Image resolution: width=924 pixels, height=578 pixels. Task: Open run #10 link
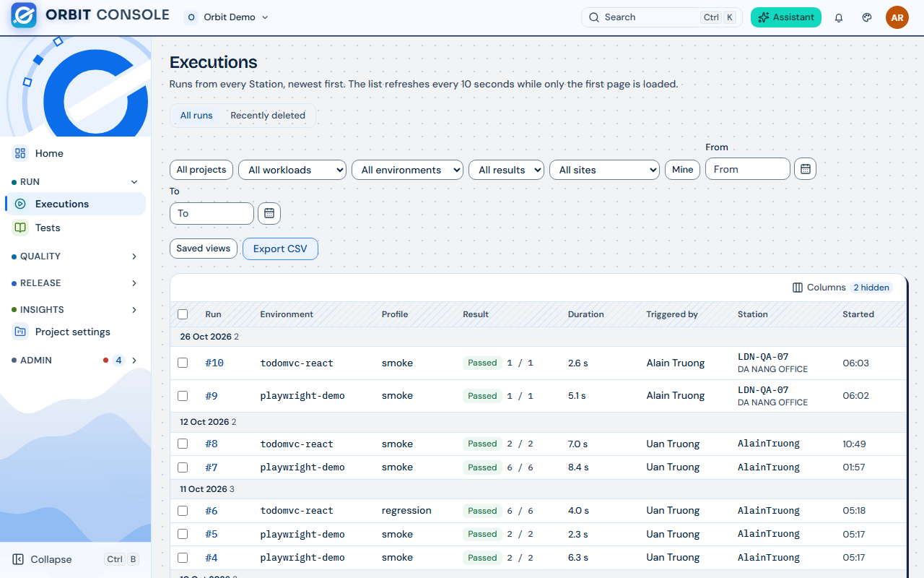[x=214, y=363]
